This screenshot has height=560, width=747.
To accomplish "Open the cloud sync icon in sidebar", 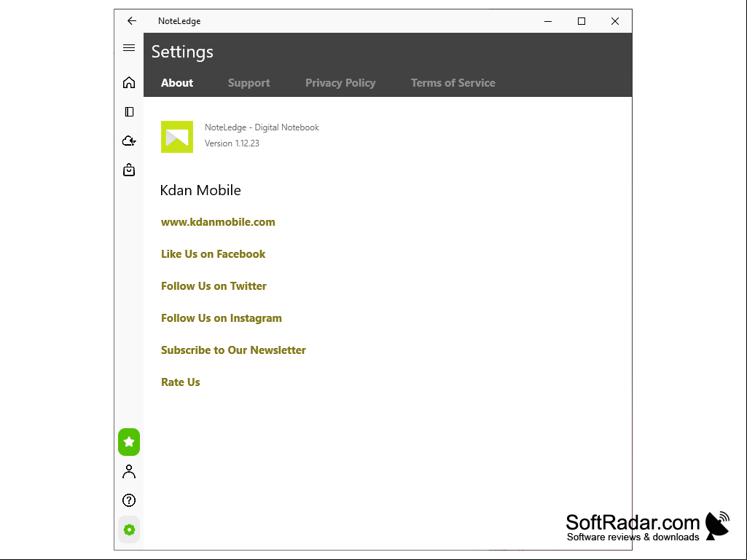I will coord(129,141).
